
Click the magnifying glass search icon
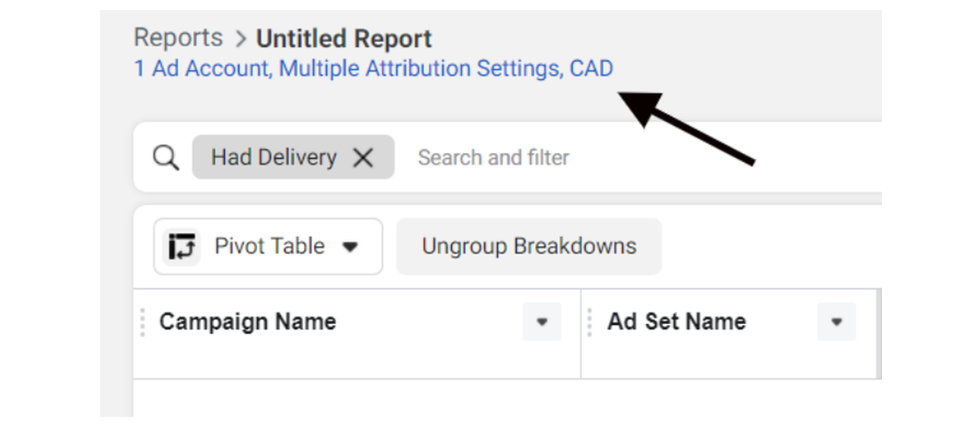click(165, 158)
